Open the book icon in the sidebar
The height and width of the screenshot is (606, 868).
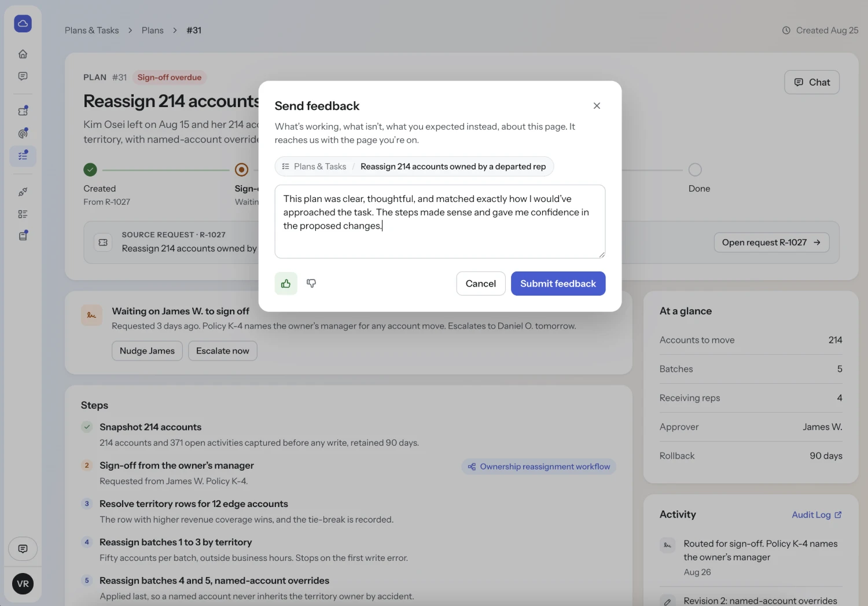point(23,236)
